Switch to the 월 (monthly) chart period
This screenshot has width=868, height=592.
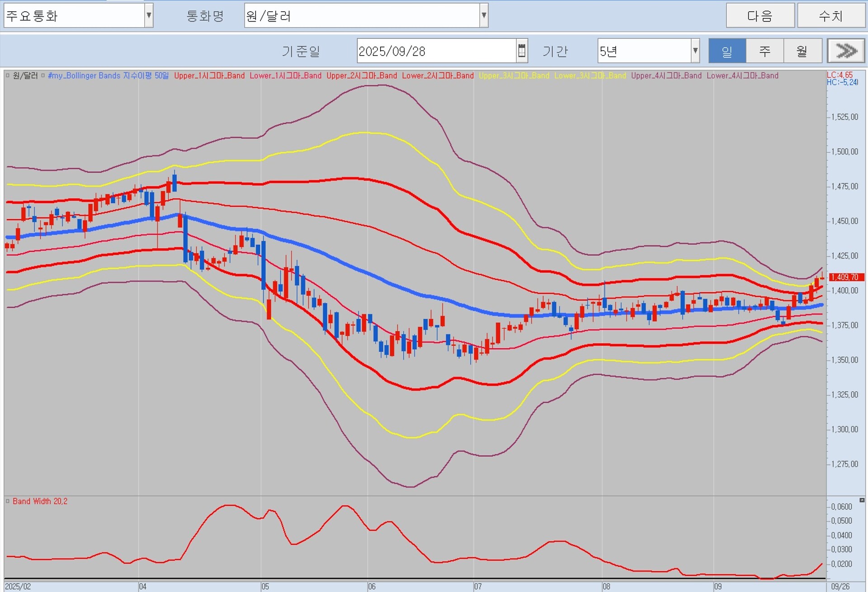point(802,51)
